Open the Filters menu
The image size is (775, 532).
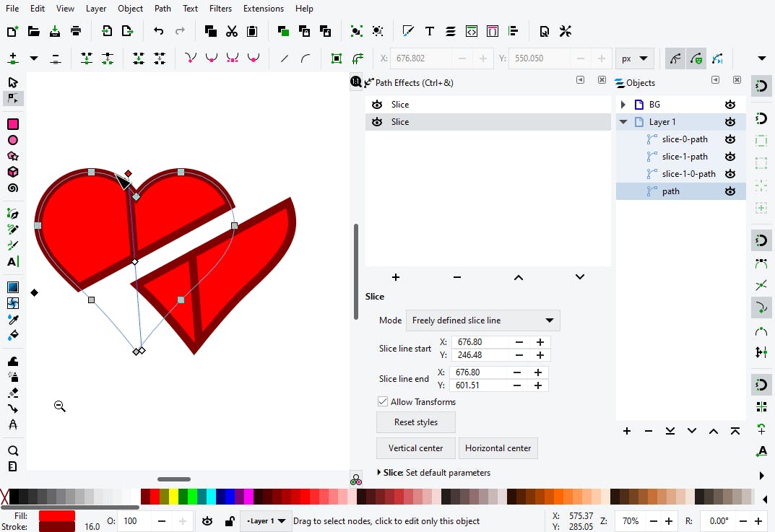tap(220, 9)
